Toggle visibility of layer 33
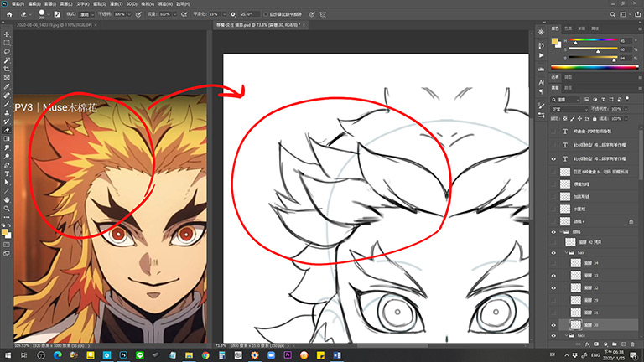The width and height of the screenshot is (644, 362). click(x=553, y=276)
